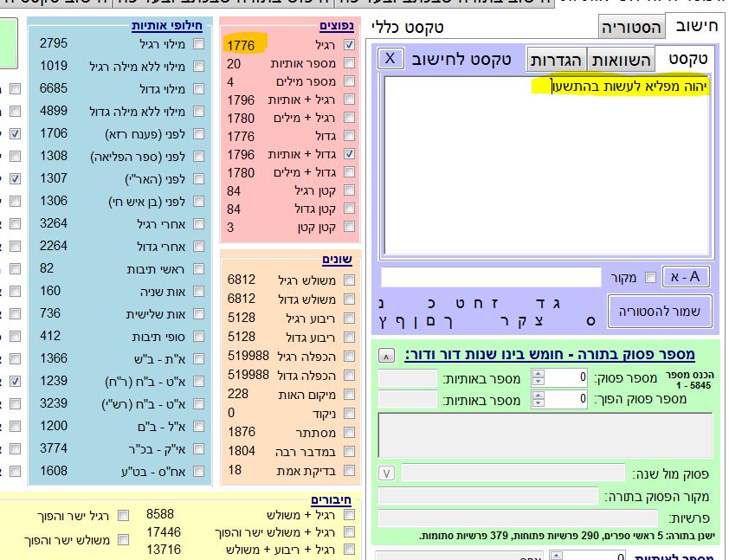Switch to the הסטוריה tab
Screen dimensions: 729x560
[633, 27]
